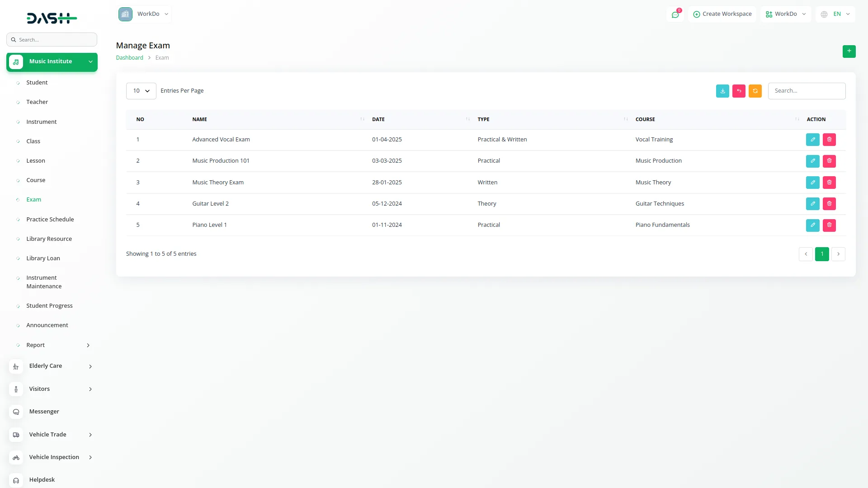Screen dimensions: 868x488
Task: Open the Practice Schedule menu item
Action: (x=50, y=220)
